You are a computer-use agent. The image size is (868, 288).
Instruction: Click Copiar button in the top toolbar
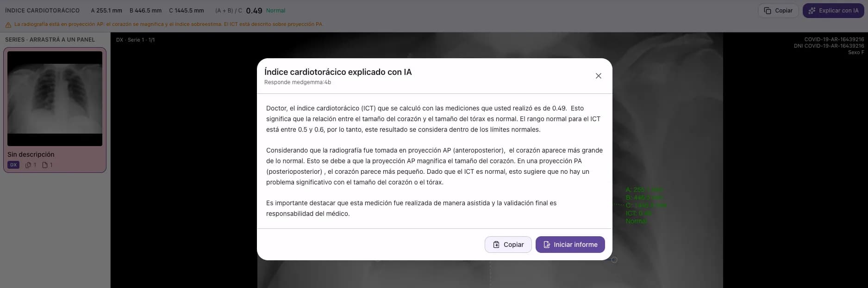pyautogui.click(x=778, y=11)
